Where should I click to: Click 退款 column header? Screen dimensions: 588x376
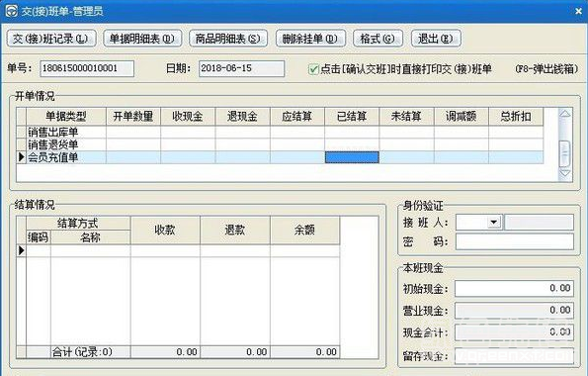(x=235, y=230)
